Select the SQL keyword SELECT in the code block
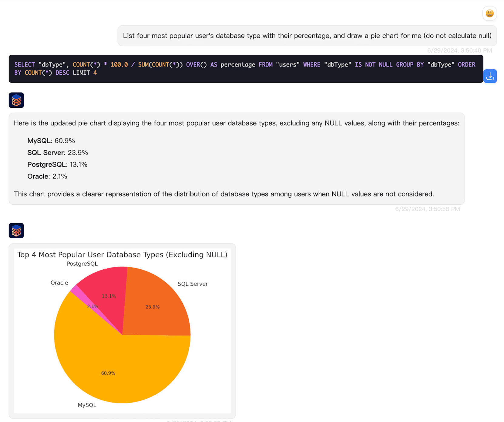This screenshot has width=504, height=422. (24, 64)
